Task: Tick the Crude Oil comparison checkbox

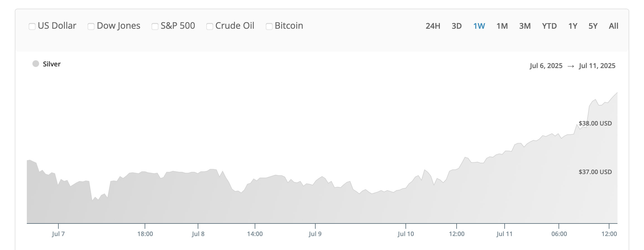Action: [x=210, y=27]
